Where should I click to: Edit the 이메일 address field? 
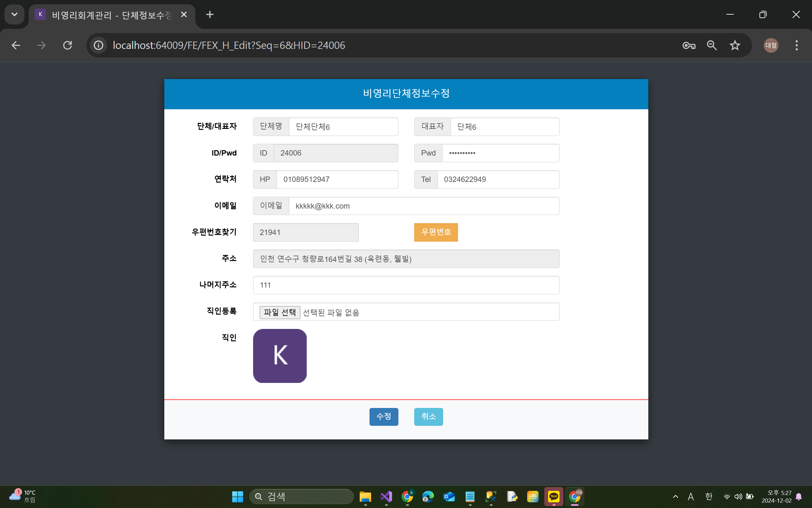click(424, 206)
